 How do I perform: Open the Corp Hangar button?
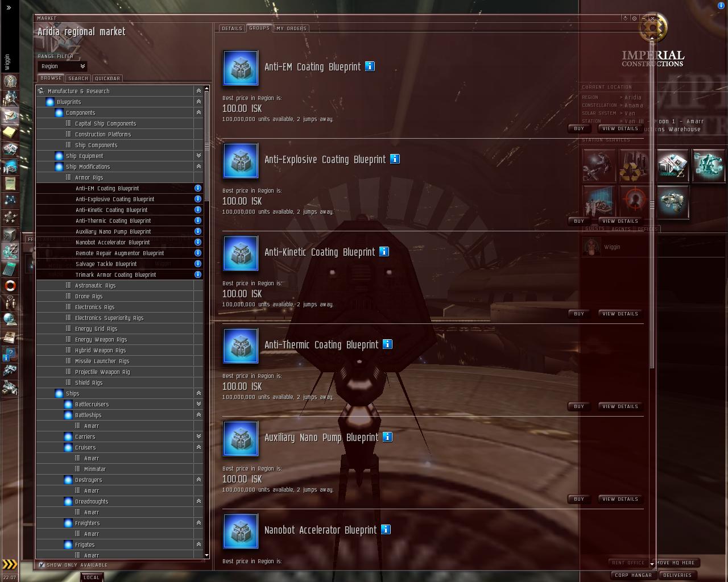(x=633, y=575)
